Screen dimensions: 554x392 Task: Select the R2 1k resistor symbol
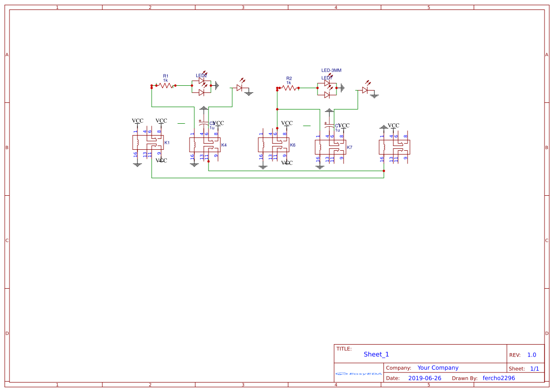pos(289,88)
